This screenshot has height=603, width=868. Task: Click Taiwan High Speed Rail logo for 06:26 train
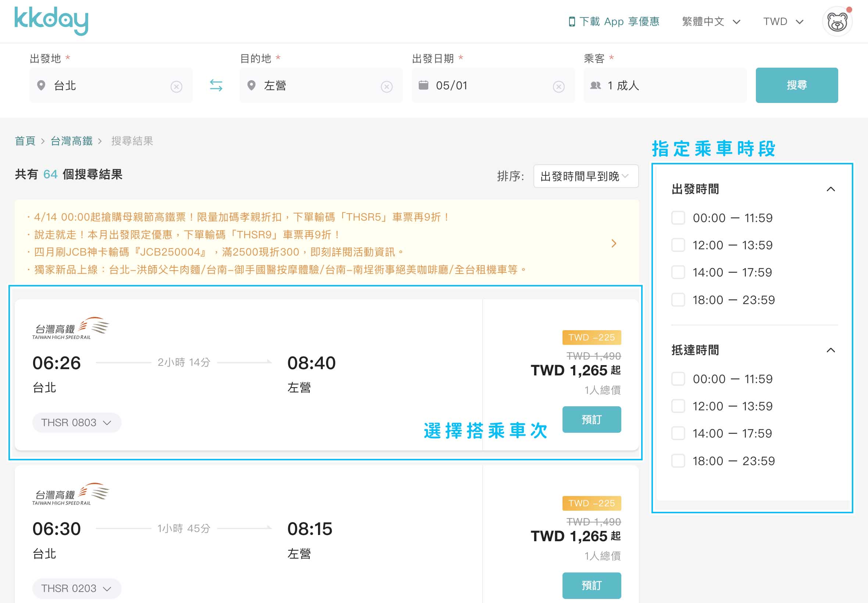click(x=71, y=328)
